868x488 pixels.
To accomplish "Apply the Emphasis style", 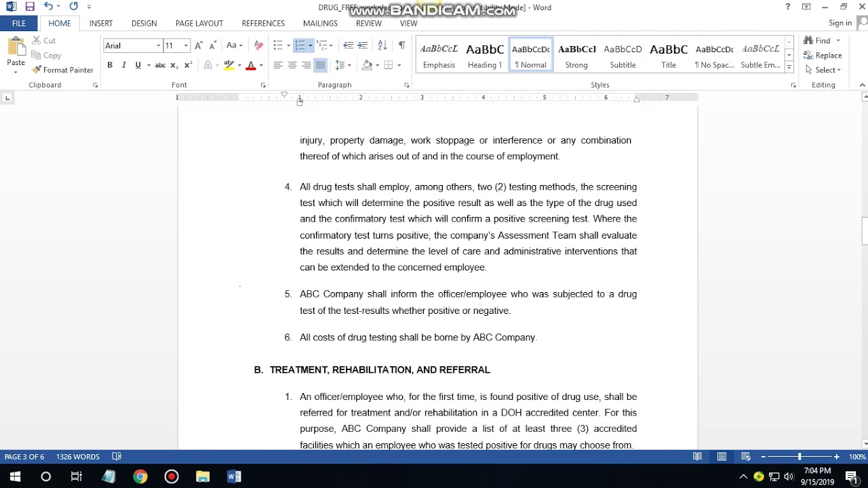I will (x=439, y=55).
